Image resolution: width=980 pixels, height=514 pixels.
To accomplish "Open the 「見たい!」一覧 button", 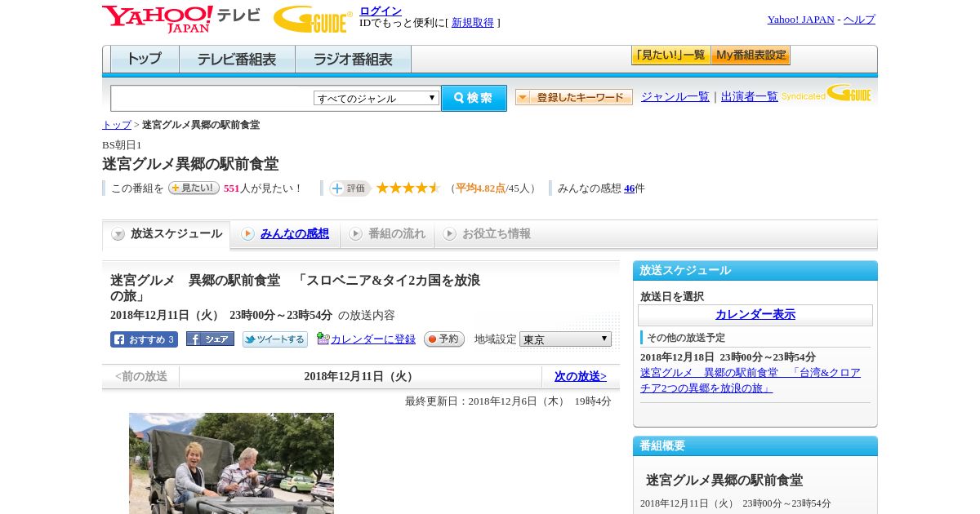I will (x=670, y=55).
